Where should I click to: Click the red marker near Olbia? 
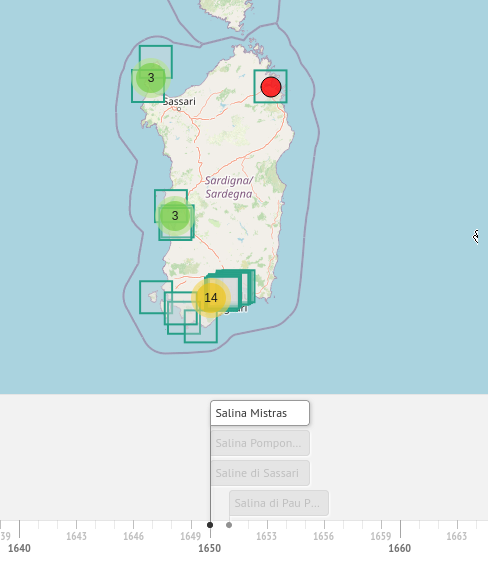coord(271,87)
